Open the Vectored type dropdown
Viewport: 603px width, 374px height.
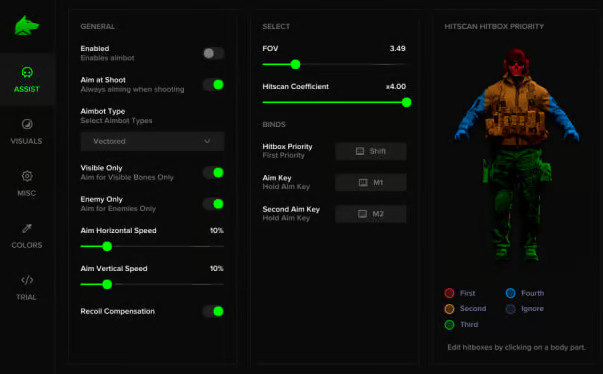(x=152, y=141)
